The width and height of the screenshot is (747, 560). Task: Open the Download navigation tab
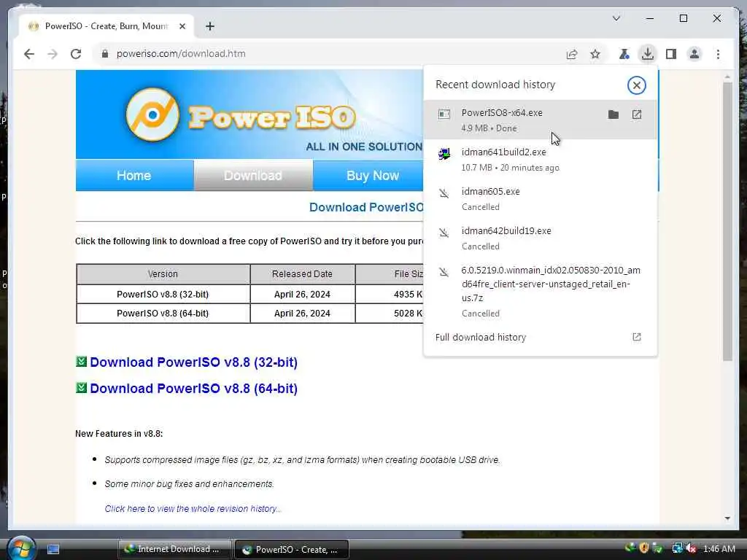[253, 175]
